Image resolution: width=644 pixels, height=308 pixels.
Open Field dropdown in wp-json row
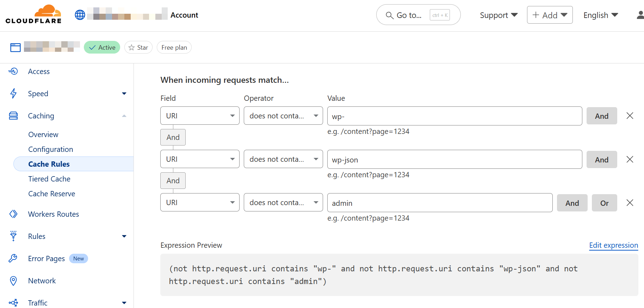click(200, 159)
